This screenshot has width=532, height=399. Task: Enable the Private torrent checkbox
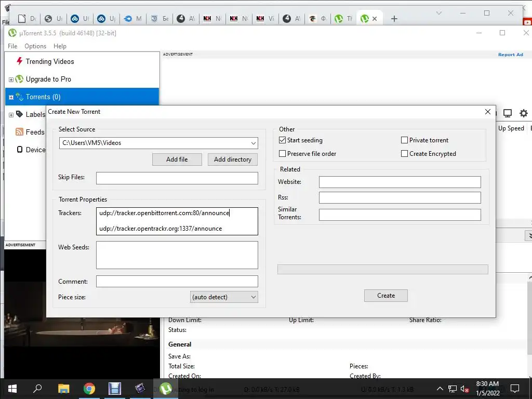point(404,140)
